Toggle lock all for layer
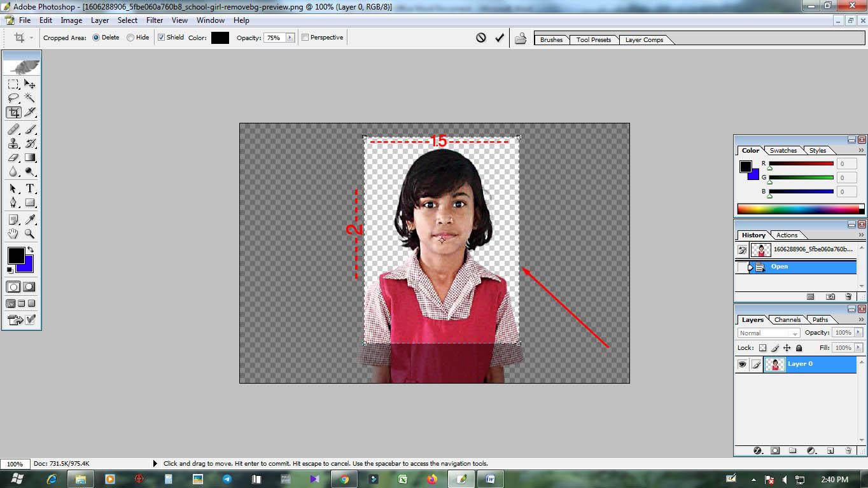The width and height of the screenshot is (868, 488). [799, 348]
